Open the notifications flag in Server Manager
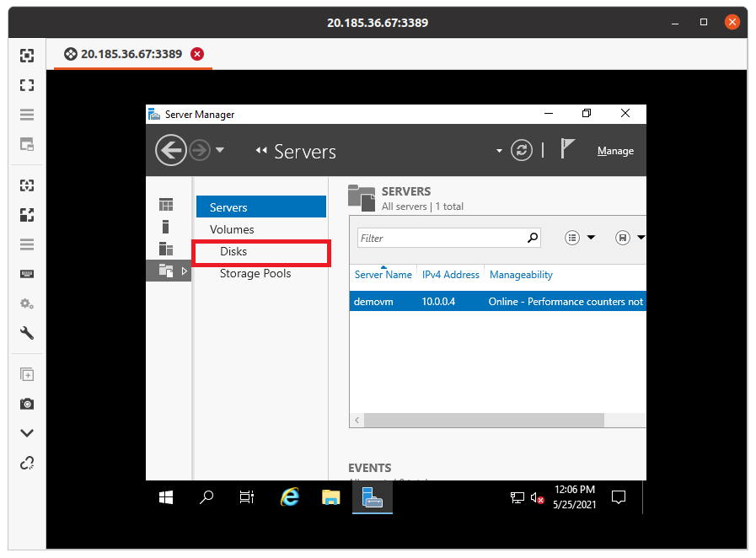The image size is (756, 558). (567, 148)
